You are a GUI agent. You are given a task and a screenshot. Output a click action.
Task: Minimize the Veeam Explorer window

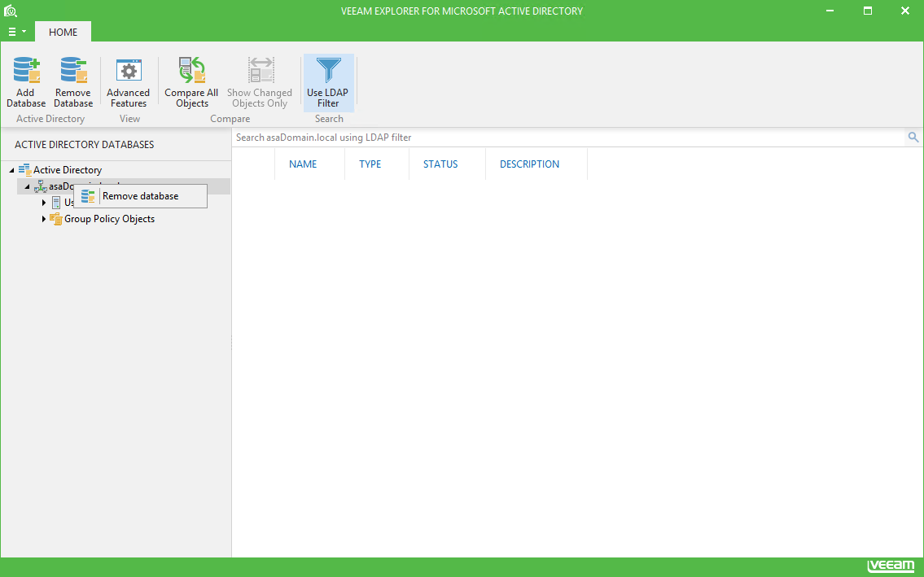[x=830, y=11]
